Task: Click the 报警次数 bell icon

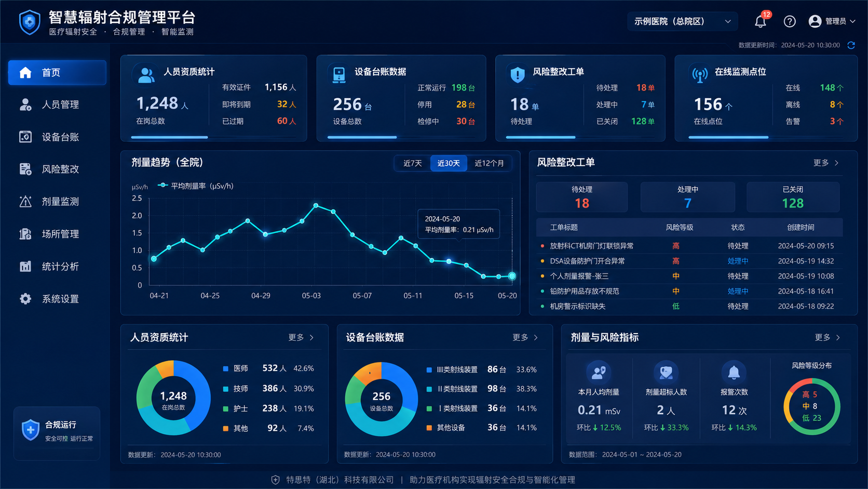Action: [x=734, y=372]
